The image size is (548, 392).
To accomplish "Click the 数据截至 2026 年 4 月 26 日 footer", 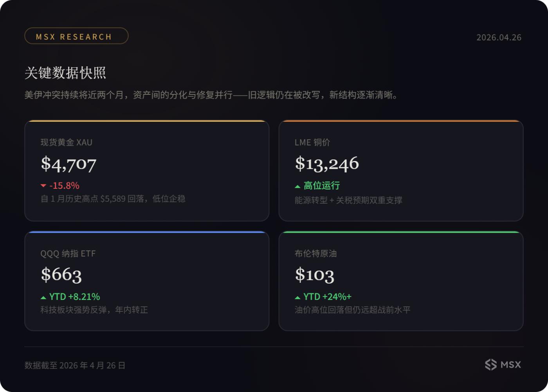I will 75,365.
